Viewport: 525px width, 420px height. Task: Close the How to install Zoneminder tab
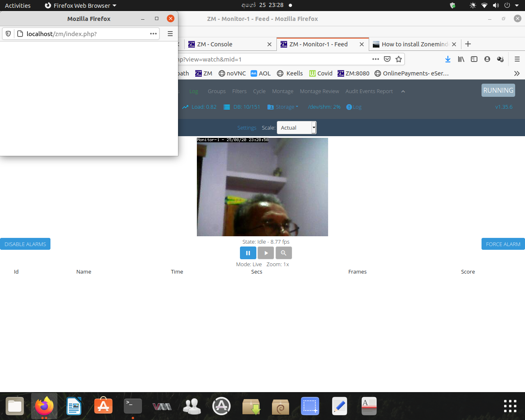pyautogui.click(x=454, y=44)
